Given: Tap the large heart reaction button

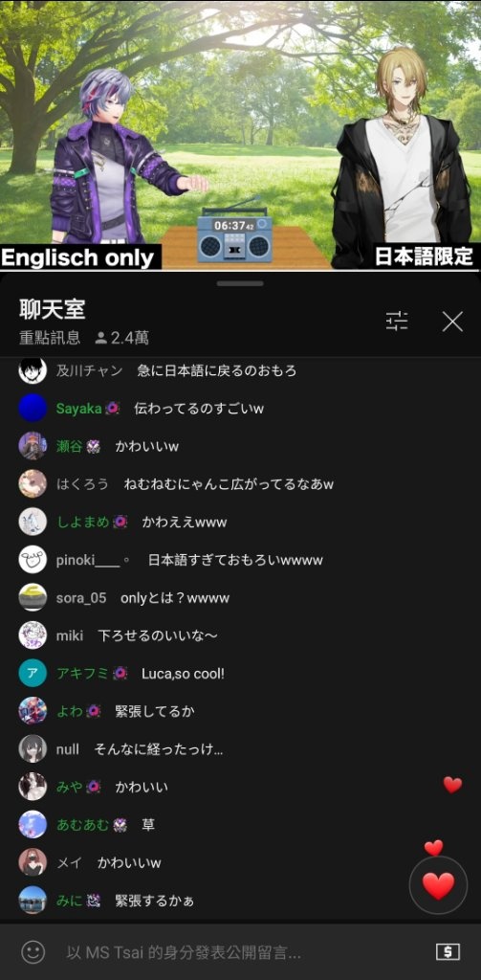Looking at the screenshot, I should click(x=438, y=885).
